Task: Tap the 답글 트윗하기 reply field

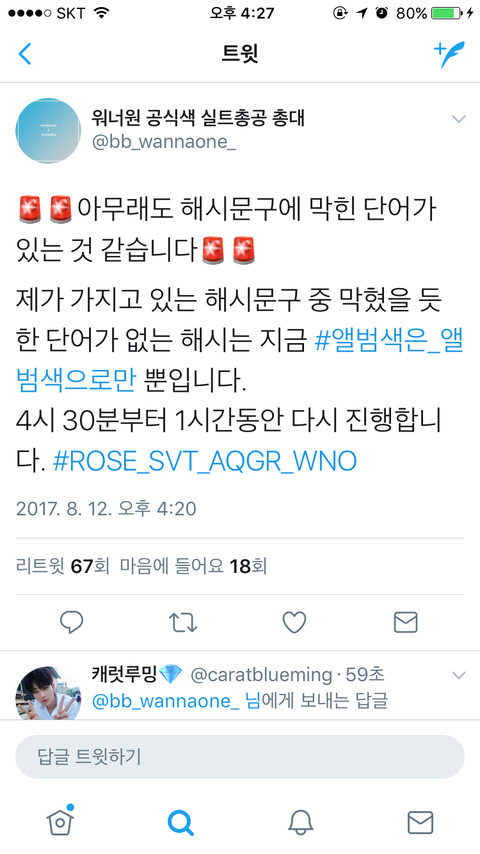Action: point(240,757)
